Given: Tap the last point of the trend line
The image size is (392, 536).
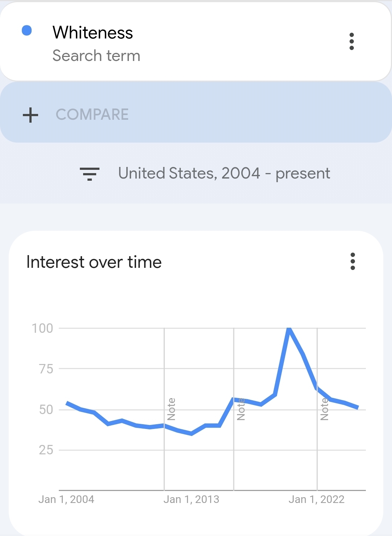Looking at the screenshot, I should click(x=358, y=408).
